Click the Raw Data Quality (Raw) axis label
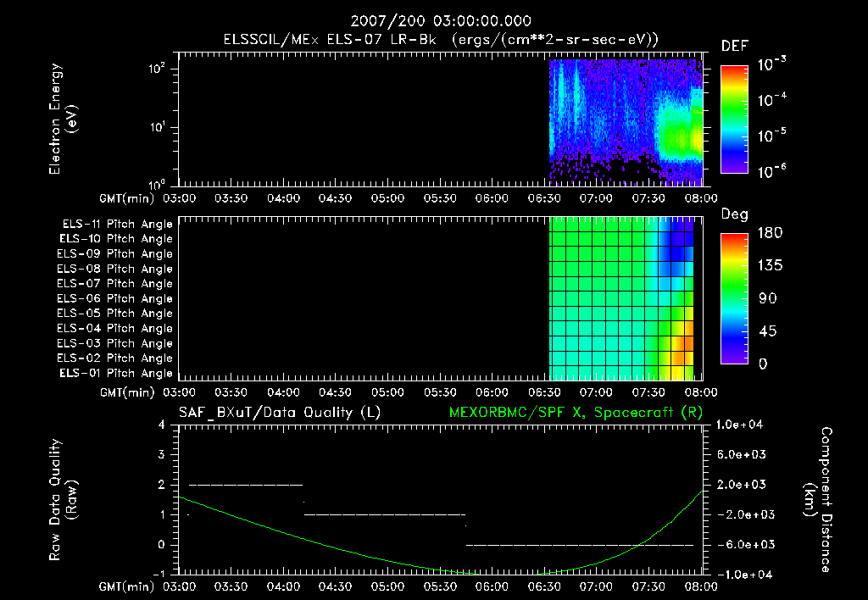 [x=63, y=500]
